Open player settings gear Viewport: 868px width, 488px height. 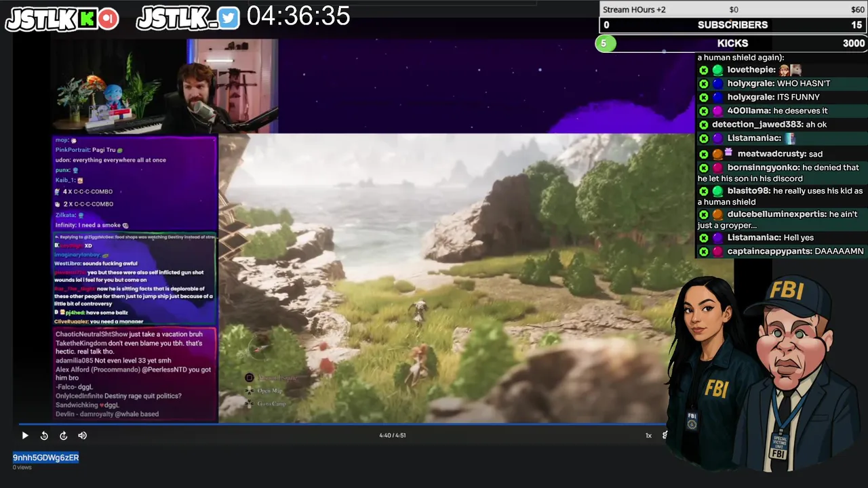click(665, 436)
